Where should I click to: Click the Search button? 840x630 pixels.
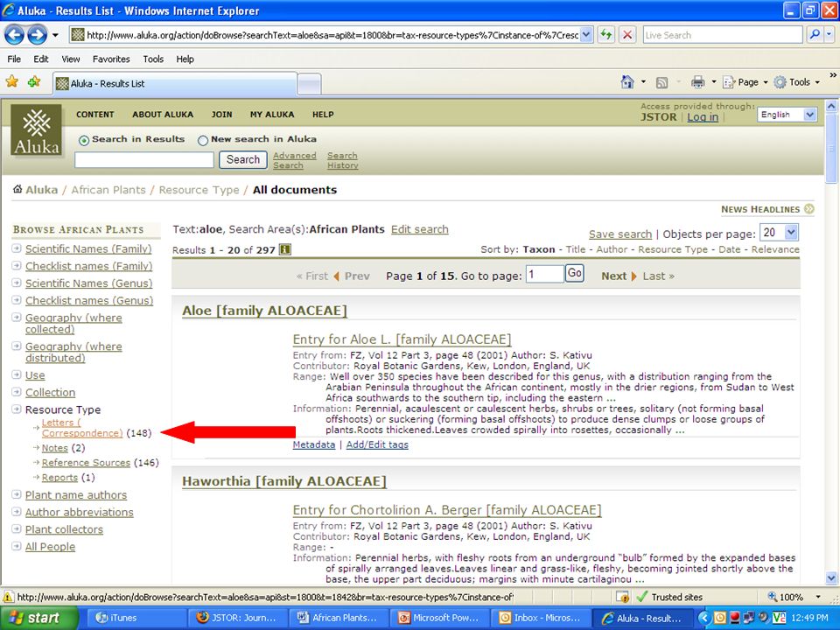pyautogui.click(x=242, y=159)
